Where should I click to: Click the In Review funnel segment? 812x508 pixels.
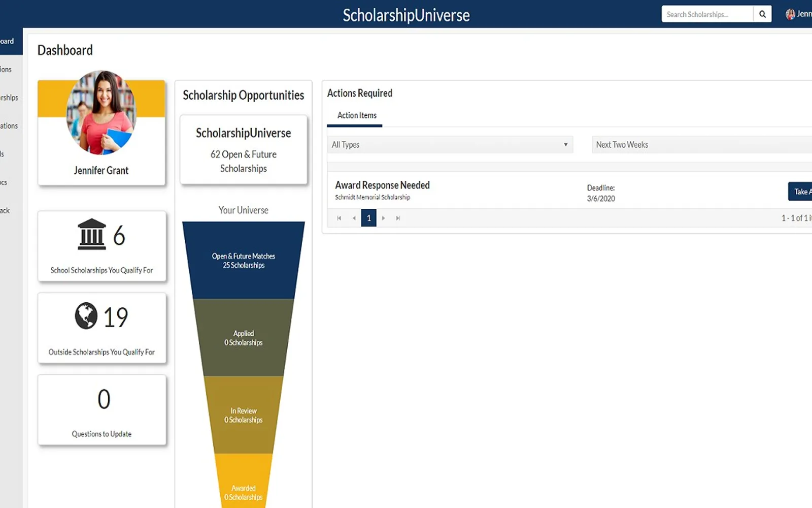coord(244,415)
